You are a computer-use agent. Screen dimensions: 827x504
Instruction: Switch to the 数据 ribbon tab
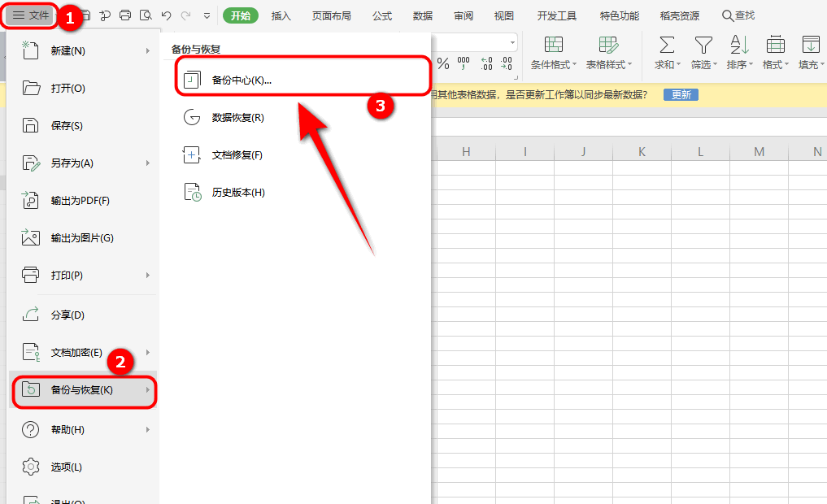(421, 15)
